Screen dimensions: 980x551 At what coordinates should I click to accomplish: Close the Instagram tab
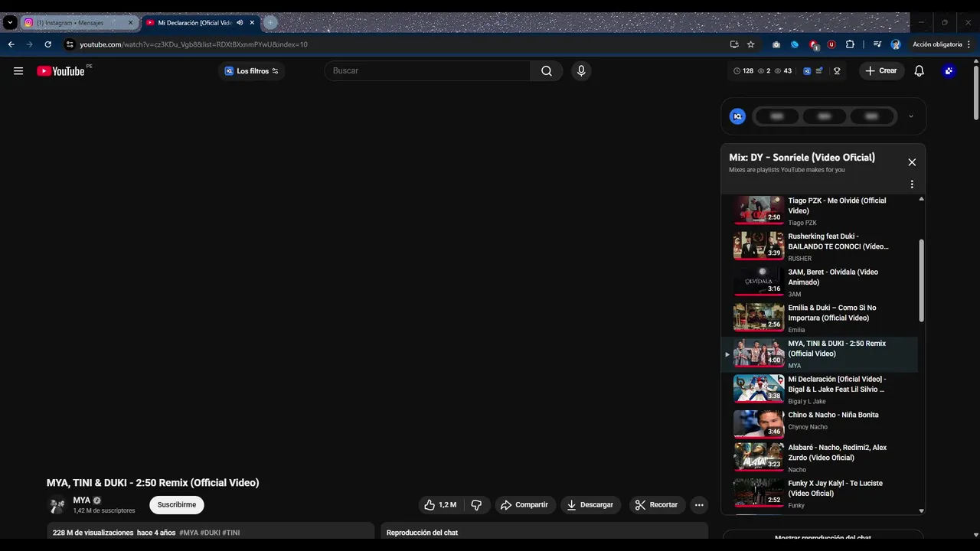point(130,23)
